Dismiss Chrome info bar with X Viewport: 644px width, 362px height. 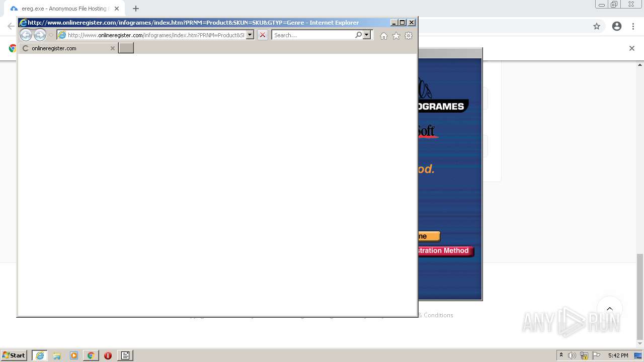click(632, 48)
